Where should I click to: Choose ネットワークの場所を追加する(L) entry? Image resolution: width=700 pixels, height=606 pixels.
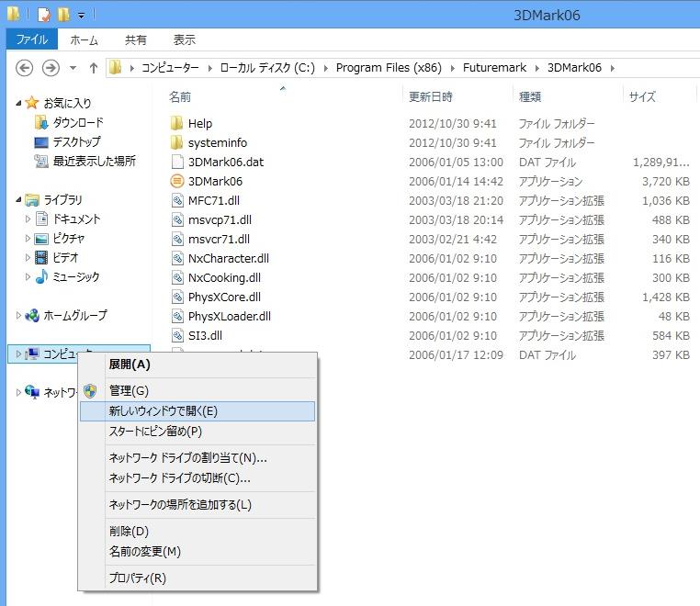(198, 505)
